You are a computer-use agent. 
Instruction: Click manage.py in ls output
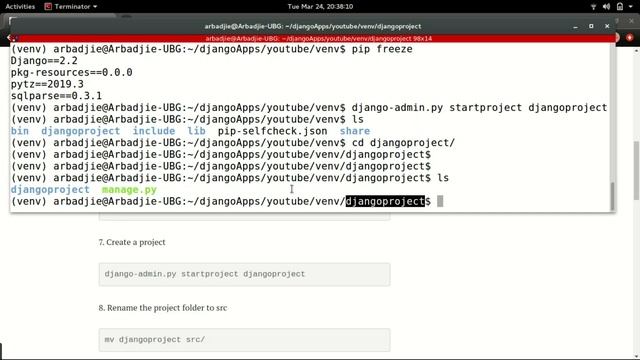click(129, 190)
